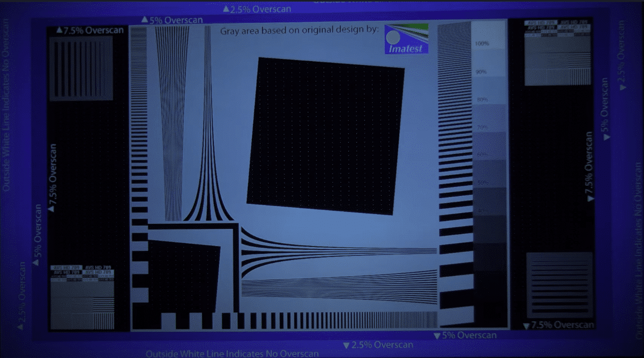Click the horizontal "▼7.5% Overscan" label at bottom
The image size is (644, 358).
tap(558, 325)
